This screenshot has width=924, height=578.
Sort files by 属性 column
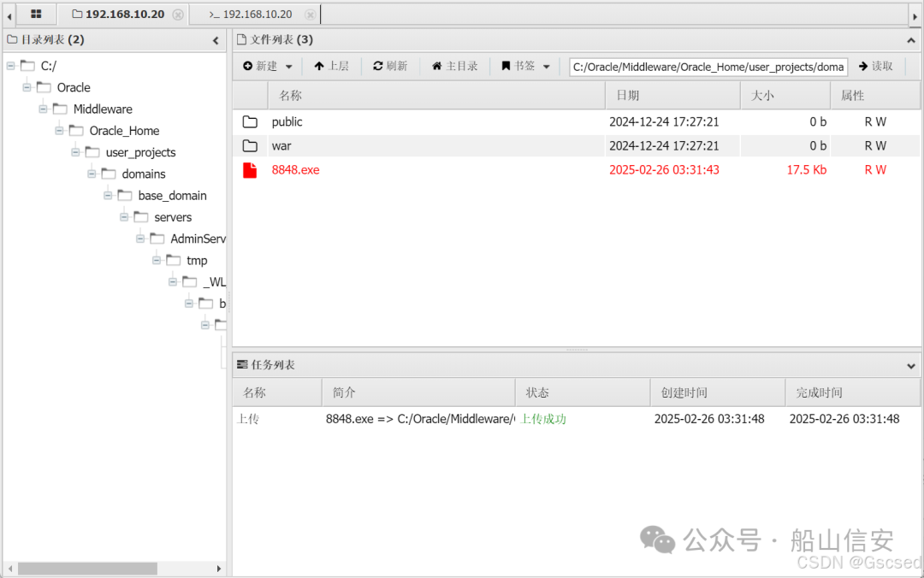point(875,96)
